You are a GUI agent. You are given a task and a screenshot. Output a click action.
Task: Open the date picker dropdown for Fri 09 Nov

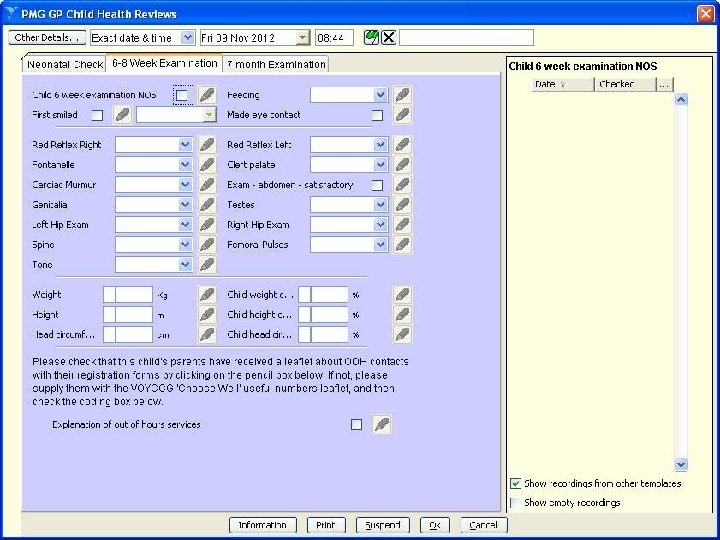click(x=303, y=38)
